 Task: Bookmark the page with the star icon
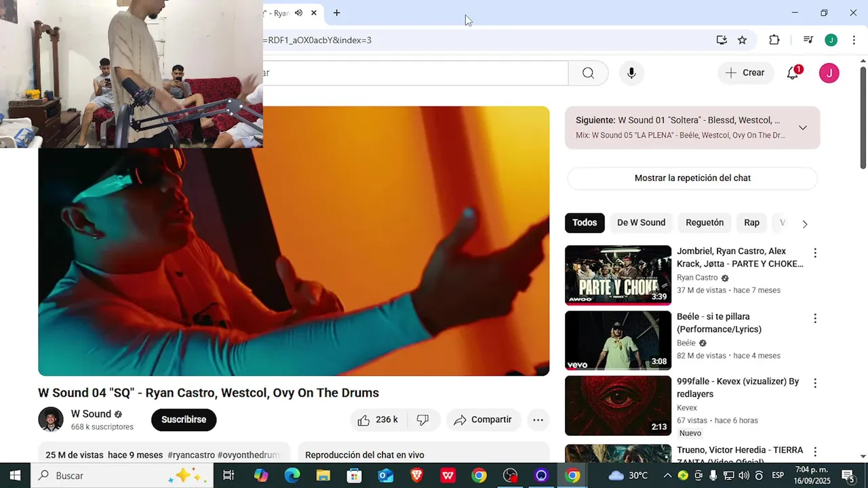pos(743,40)
